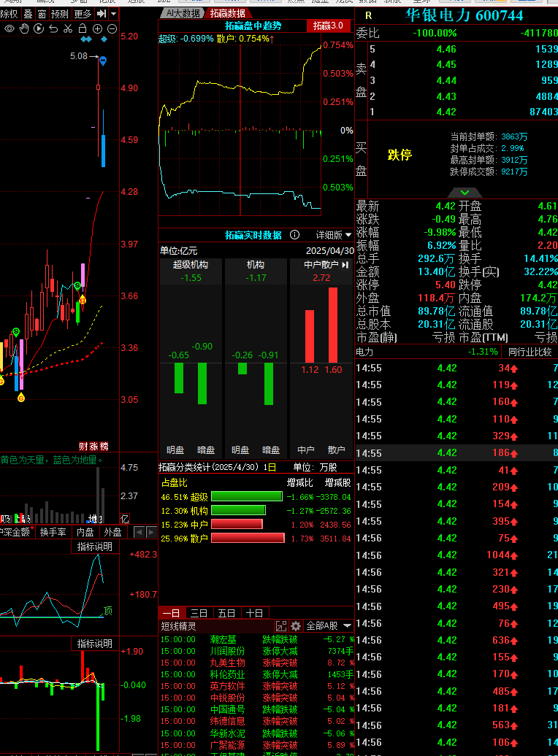Image resolution: width=558 pixels, height=756 pixels.
Task: Click the left scroll arrow in indicator tabs
Action: pyautogui.click(x=139, y=532)
